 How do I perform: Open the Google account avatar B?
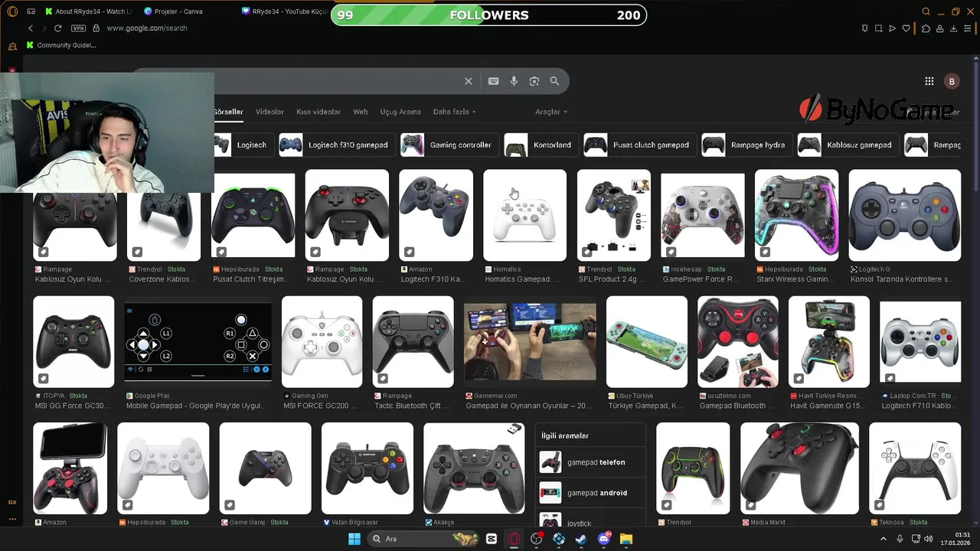click(x=952, y=81)
